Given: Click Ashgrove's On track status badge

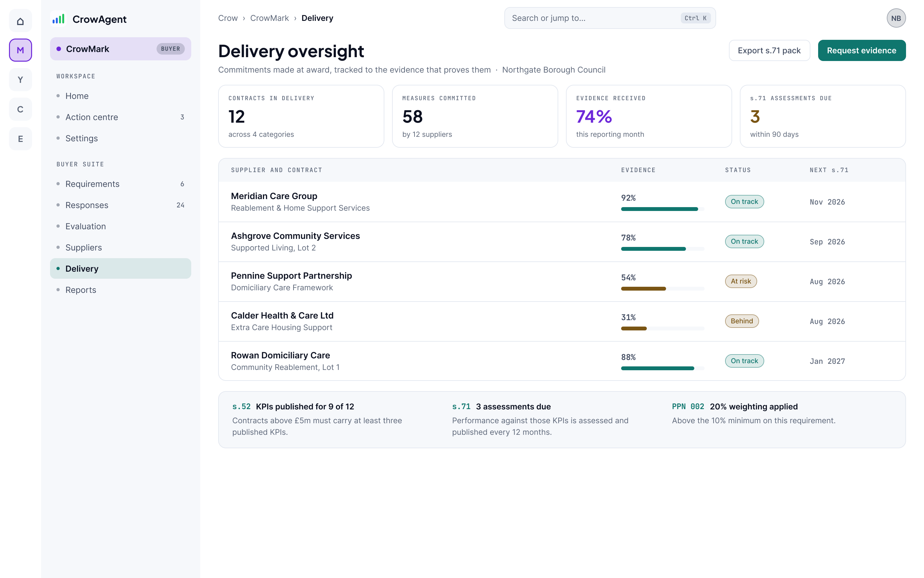Looking at the screenshot, I should pos(744,241).
